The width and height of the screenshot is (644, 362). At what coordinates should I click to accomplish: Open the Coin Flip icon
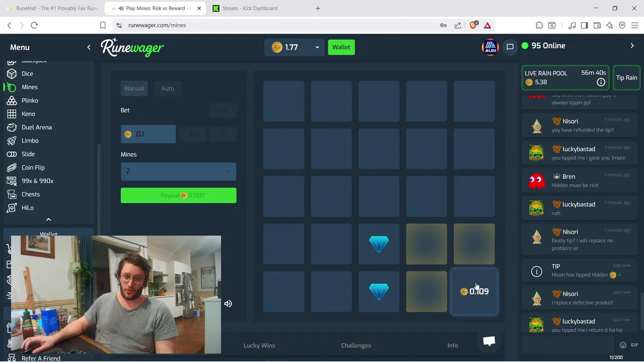tap(12, 167)
